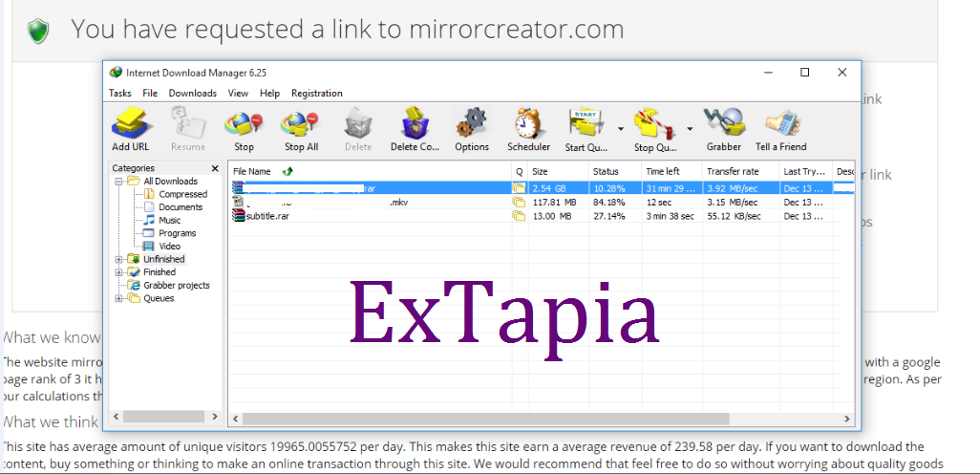Click the greyed Resume toolbar icon
Image resolution: width=980 pixels, height=474 pixels.
pyautogui.click(x=187, y=123)
